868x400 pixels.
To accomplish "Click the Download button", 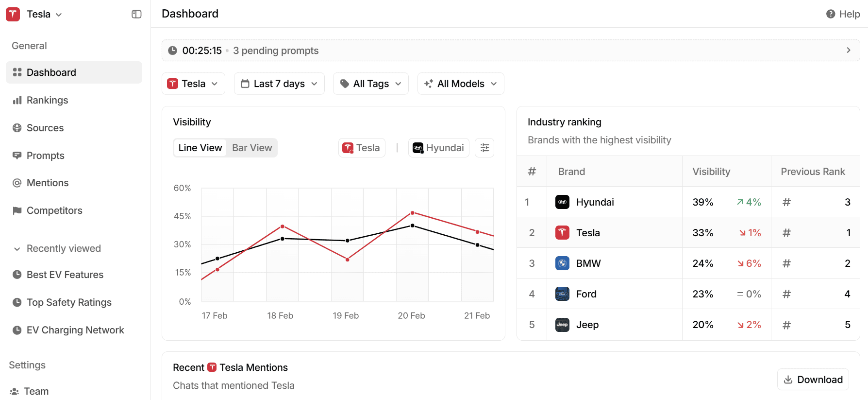I will coord(813,380).
